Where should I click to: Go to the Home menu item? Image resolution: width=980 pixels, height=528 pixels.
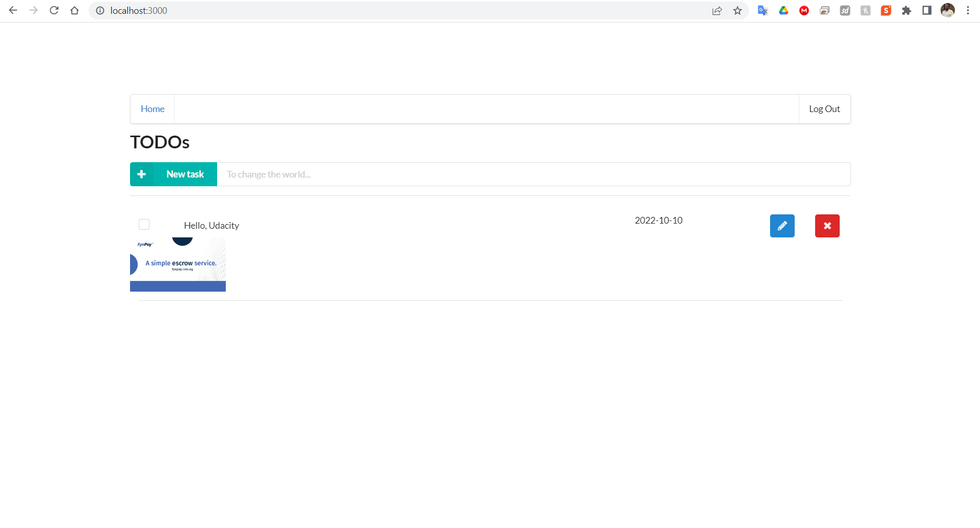coord(153,109)
